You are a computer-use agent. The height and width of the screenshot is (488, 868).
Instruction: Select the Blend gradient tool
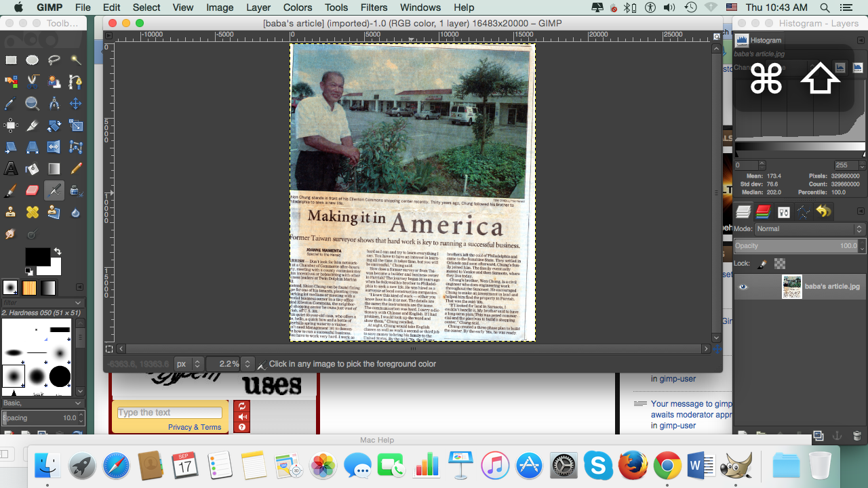54,169
